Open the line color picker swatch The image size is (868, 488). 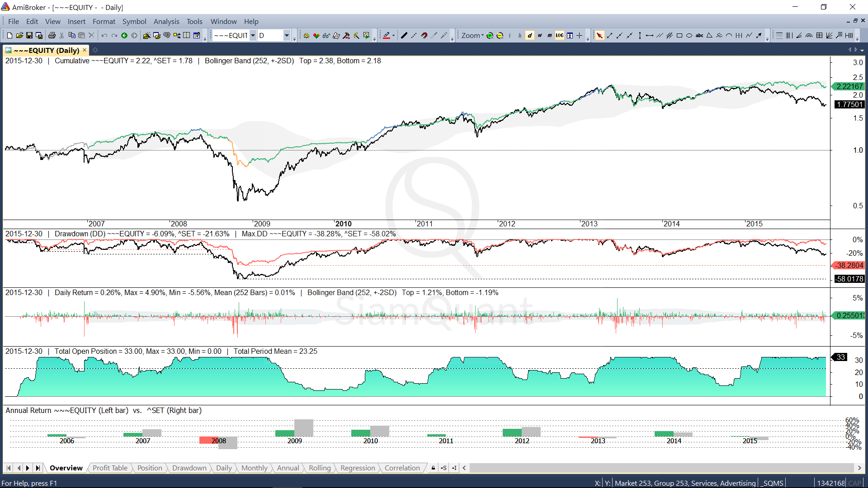(x=387, y=36)
